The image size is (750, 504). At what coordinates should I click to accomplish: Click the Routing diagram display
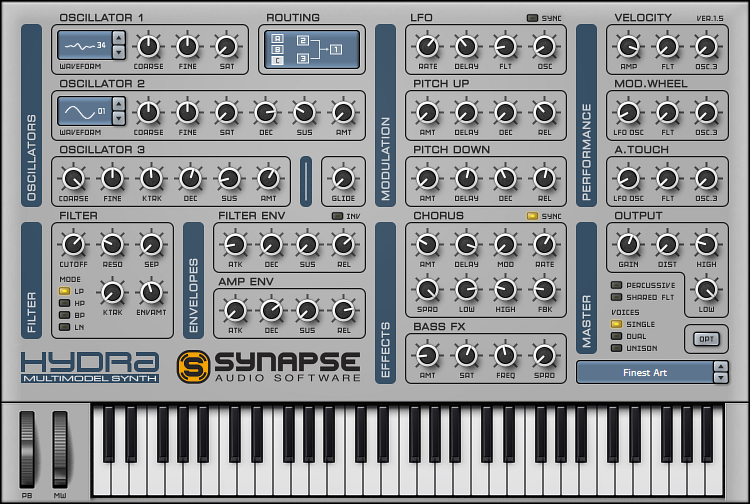point(310,47)
